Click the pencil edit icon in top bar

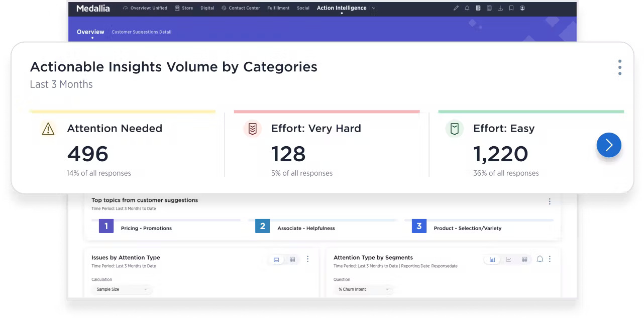tap(456, 8)
